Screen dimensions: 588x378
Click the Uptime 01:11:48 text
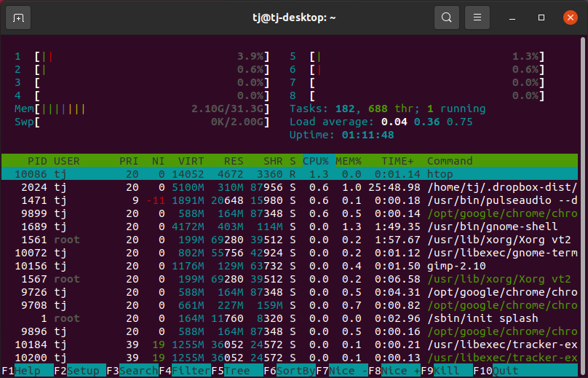341,135
